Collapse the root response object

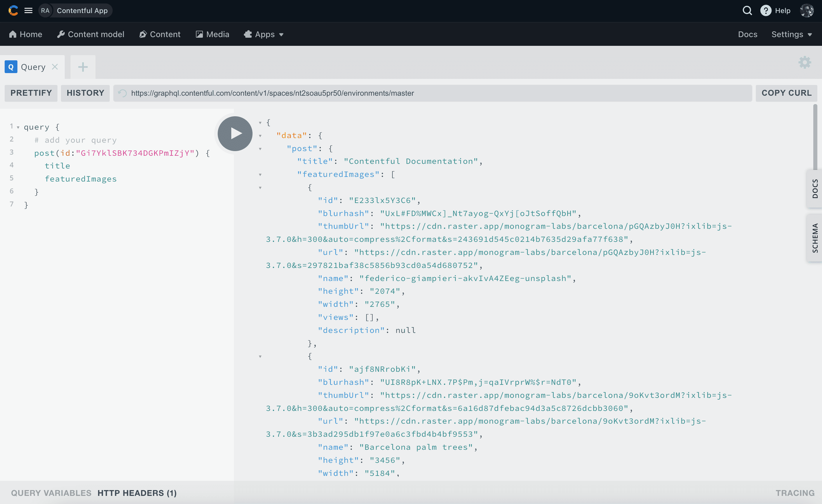260,123
